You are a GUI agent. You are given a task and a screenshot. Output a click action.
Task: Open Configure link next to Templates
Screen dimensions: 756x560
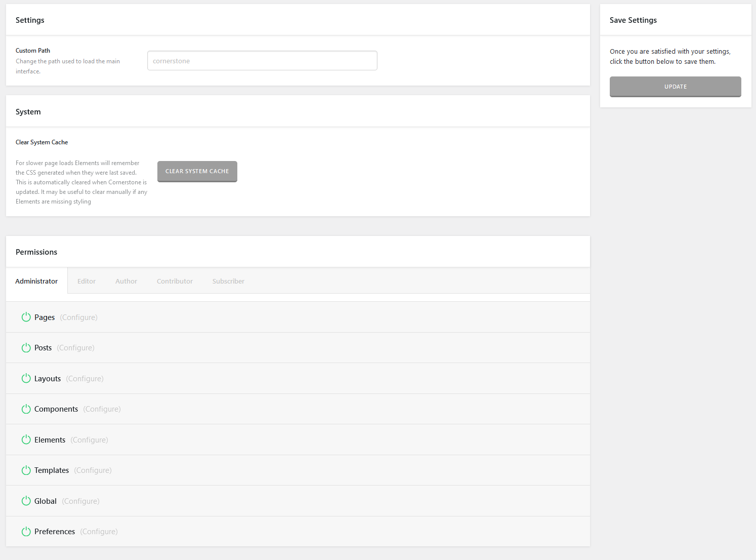[93, 470]
